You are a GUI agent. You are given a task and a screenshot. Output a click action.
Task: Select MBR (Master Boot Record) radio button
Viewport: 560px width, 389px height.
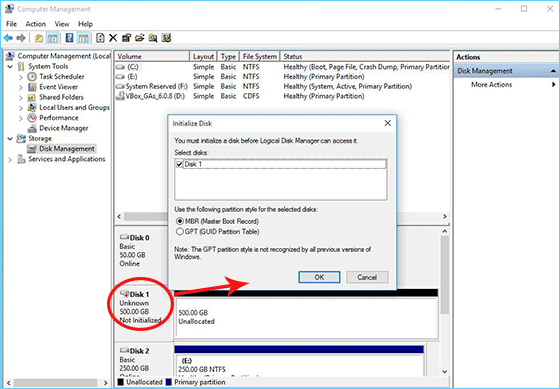[180, 221]
